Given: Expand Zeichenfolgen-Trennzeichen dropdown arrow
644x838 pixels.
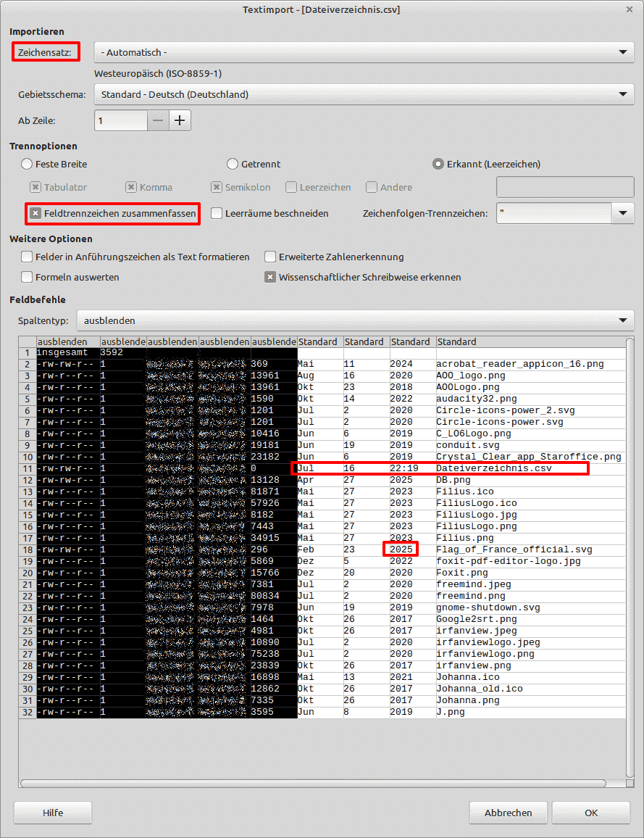Looking at the screenshot, I should [622, 214].
